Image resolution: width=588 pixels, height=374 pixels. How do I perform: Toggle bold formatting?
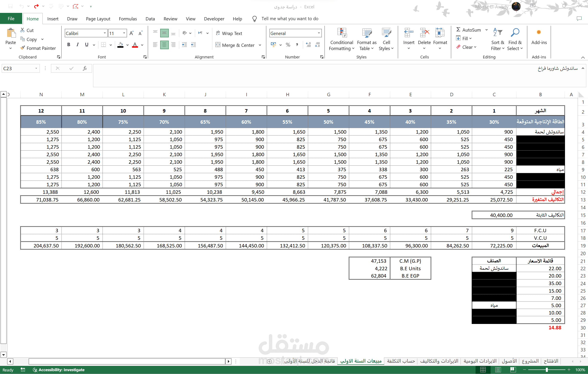69,45
